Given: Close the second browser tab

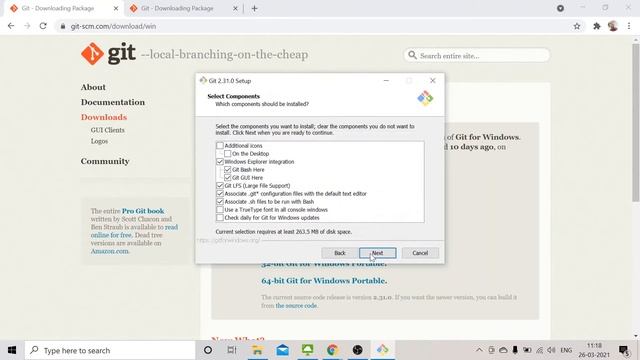Looking at the screenshot, I should point(235,8).
